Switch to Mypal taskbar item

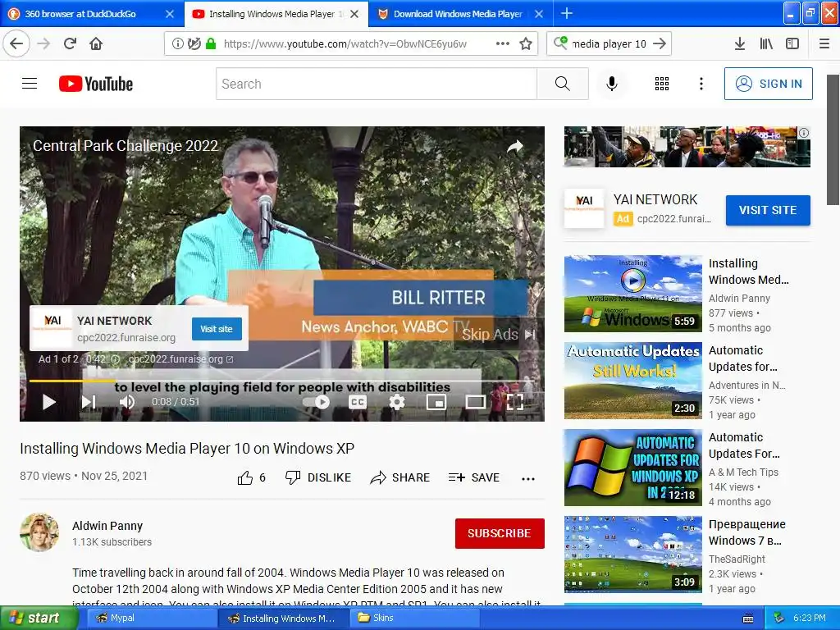pyautogui.click(x=150, y=618)
